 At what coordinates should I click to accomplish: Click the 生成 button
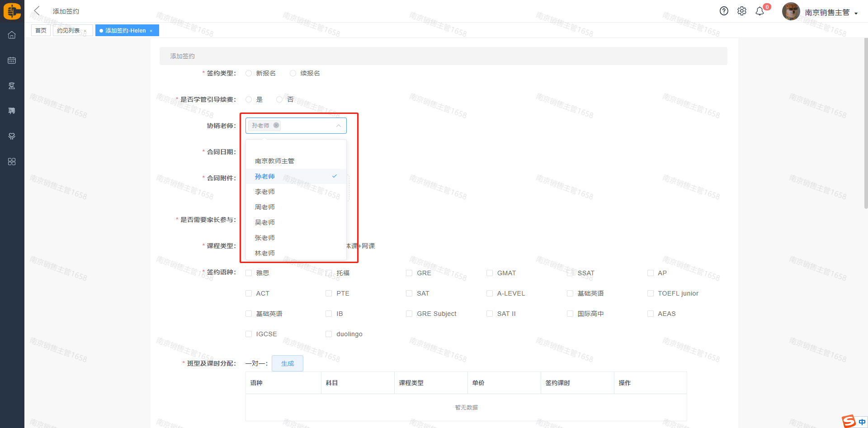pos(288,363)
